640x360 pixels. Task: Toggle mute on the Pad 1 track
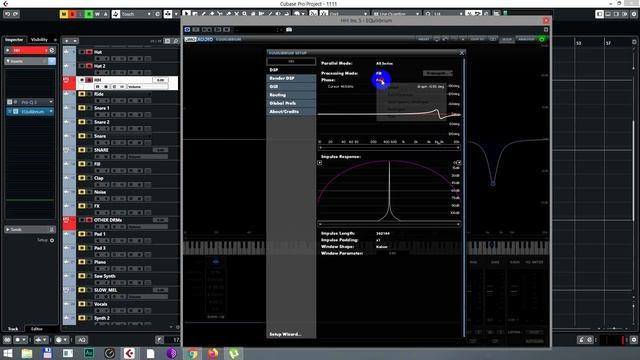[x=82, y=234]
